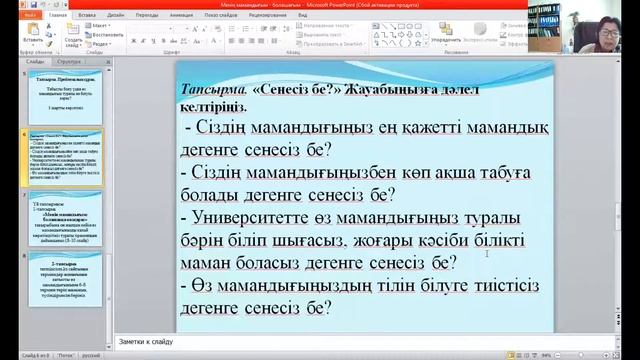Toggle Center text alignment
Screen dimensions: 640x360
(x=241, y=41)
